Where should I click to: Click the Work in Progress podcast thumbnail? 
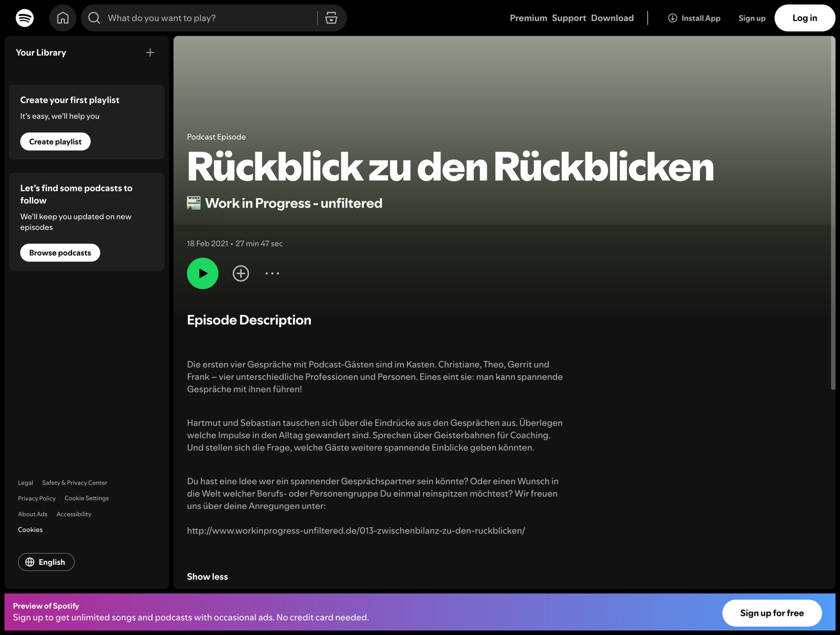(194, 203)
